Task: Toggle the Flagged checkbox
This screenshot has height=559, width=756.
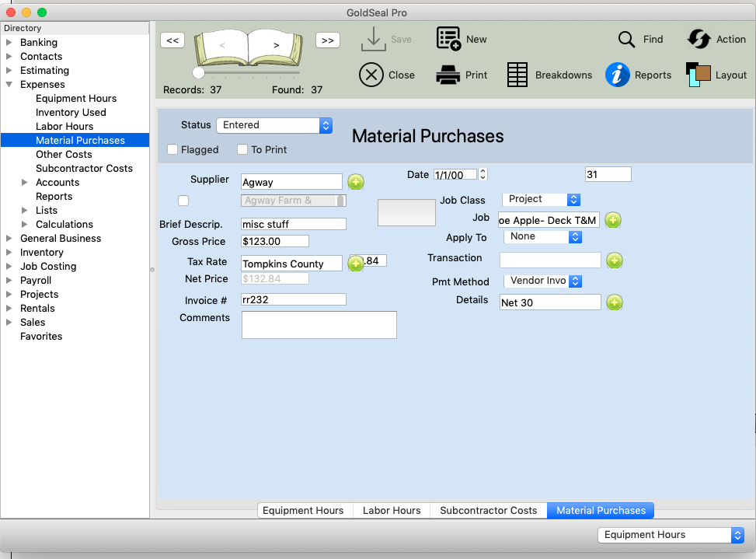Action: 172,149
